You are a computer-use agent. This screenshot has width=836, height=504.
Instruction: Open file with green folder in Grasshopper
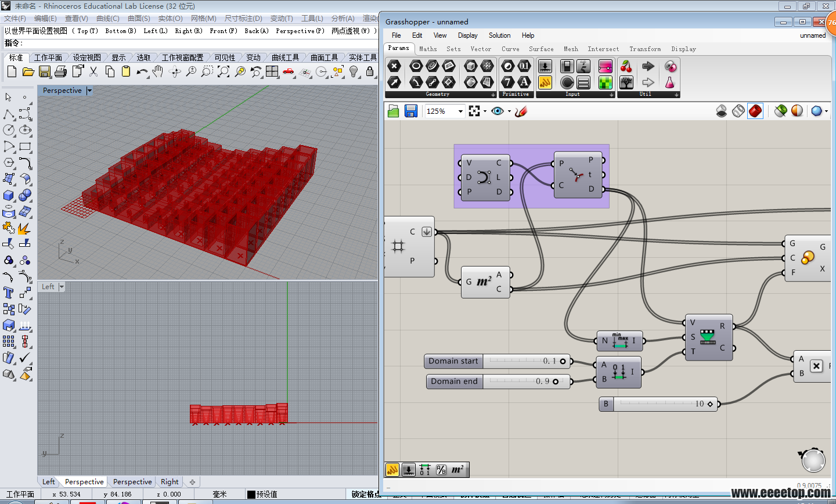coord(394,111)
